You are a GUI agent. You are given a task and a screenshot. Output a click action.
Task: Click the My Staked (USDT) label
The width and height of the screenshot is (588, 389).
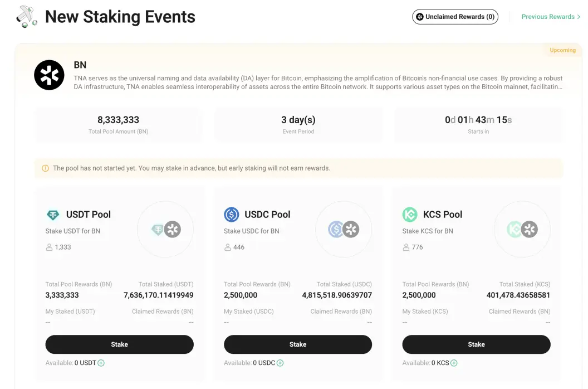(70, 312)
